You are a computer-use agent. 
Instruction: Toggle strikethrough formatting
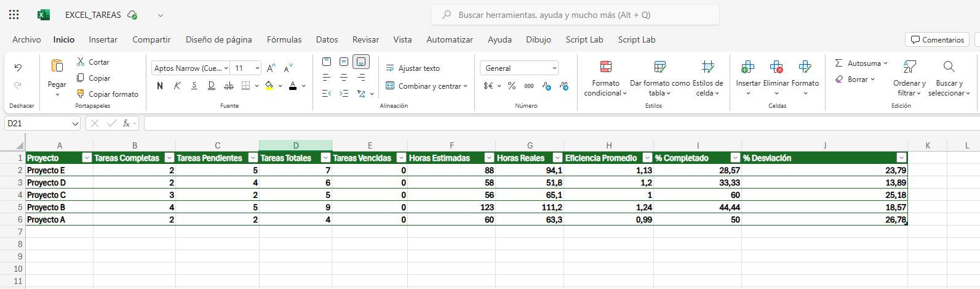point(229,86)
